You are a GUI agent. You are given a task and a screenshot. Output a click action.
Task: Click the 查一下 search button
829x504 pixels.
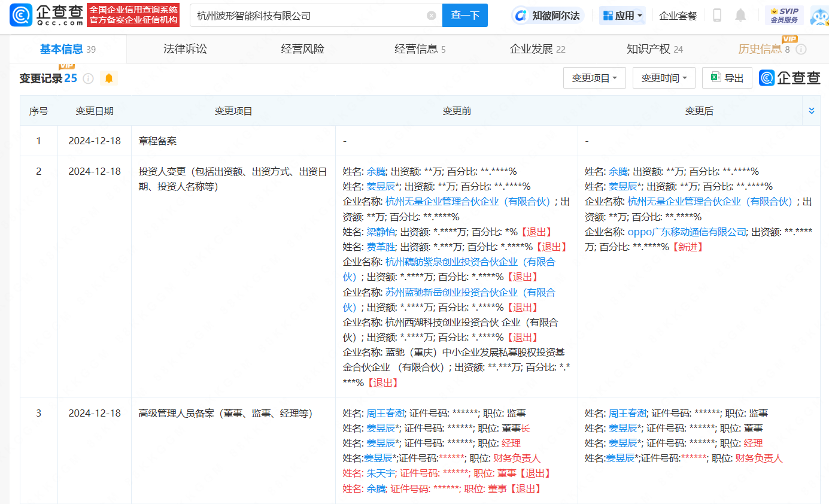(x=465, y=15)
